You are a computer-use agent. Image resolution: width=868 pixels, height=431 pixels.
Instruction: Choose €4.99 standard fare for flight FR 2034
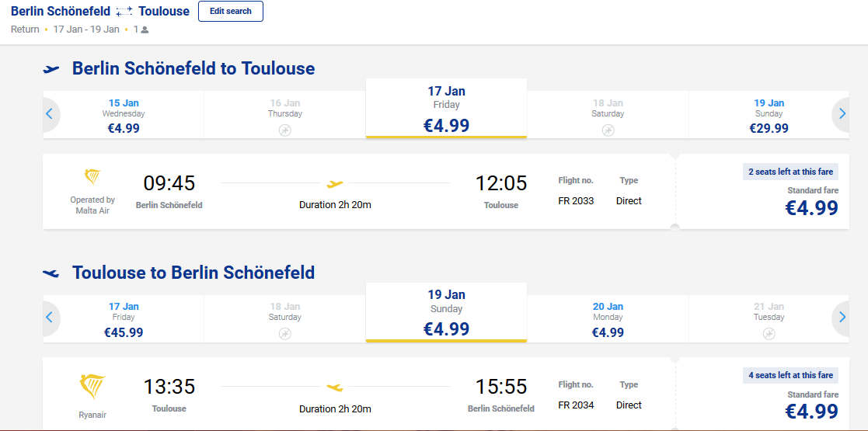pos(763,395)
